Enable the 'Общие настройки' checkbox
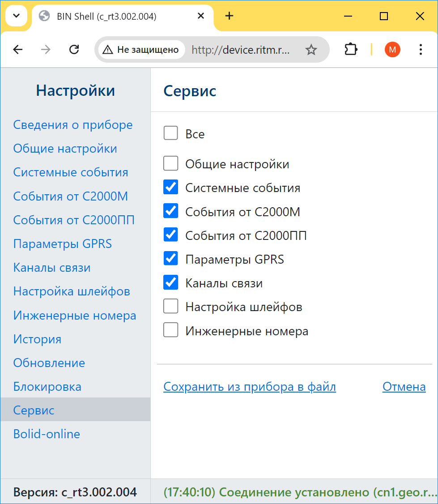The height and width of the screenshot is (504, 438). pyautogui.click(x=170, y=163)
